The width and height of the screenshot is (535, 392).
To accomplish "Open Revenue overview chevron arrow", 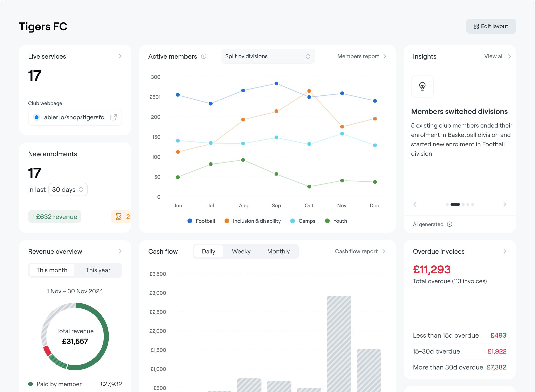I will 120,252.
